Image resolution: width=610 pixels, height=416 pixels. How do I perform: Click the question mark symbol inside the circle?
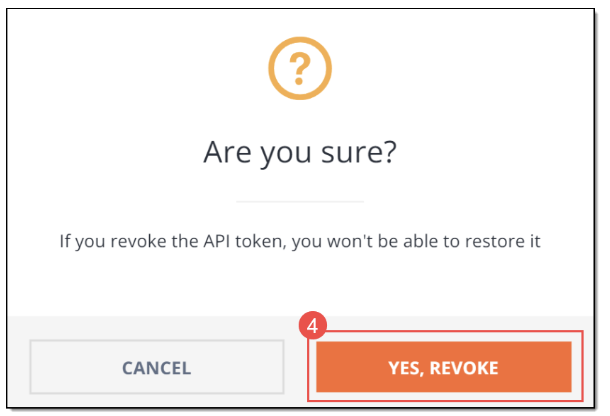click(300, 69)
